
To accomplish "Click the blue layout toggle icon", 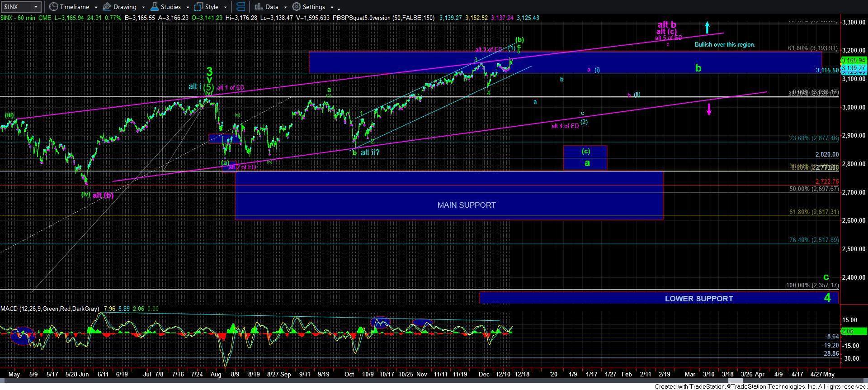I will click(241, 7).
